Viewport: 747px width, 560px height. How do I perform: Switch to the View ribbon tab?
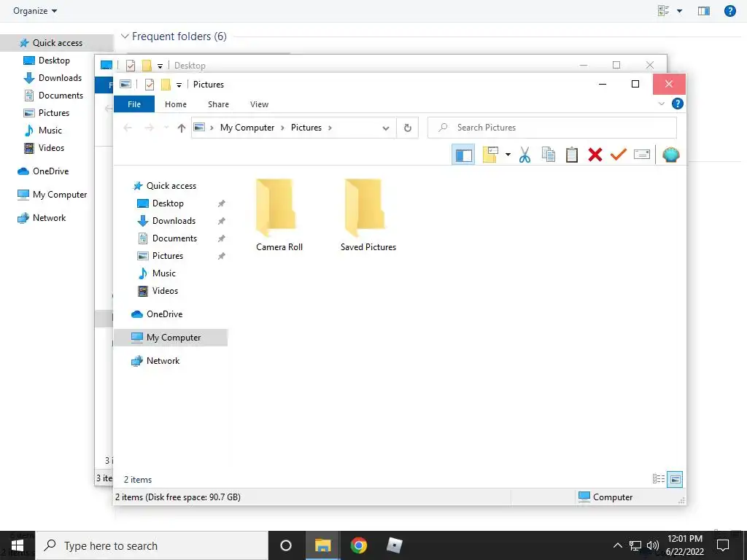point(259,104)
